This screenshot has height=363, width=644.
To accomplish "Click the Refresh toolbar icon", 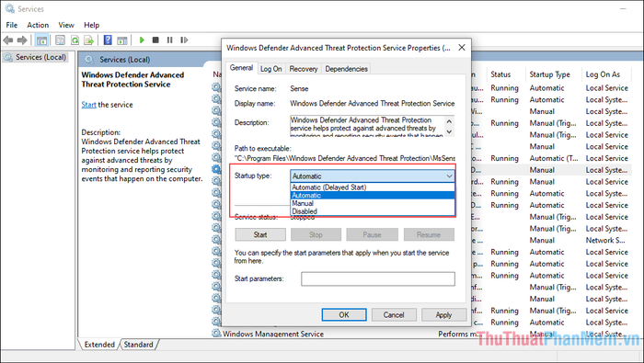I will (75, 40).
